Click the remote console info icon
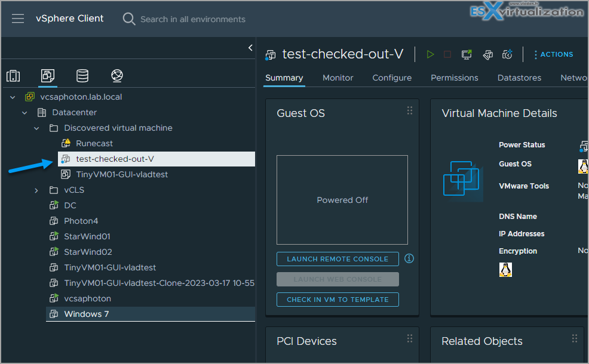589x364 pixels. (409, 258)
